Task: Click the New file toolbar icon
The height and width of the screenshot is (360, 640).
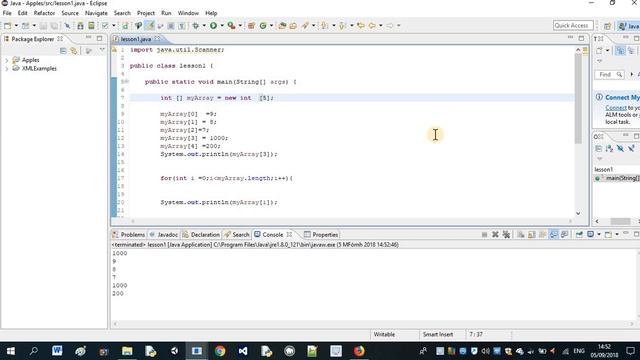Action: (x=7, y=26)
